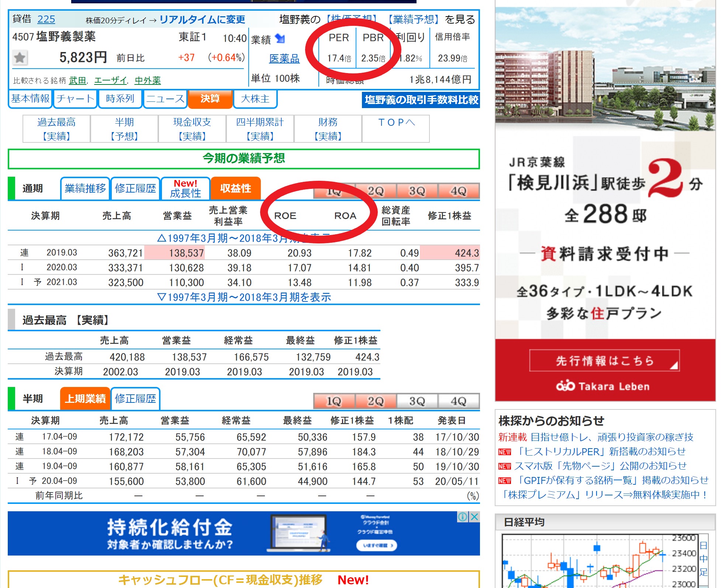Screen dimensions: 722x588
Task: Open ヒストリカルPER 新搭載のお知らせ
Action: coord(600,452)
